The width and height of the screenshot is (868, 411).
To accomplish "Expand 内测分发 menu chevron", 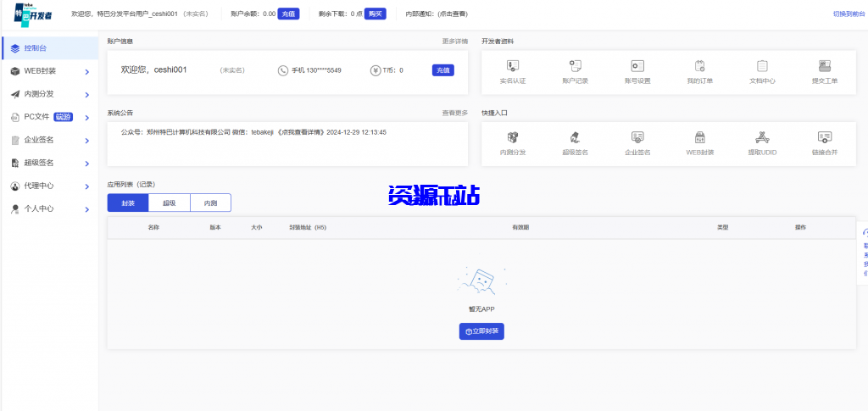I will pos(87,95).
